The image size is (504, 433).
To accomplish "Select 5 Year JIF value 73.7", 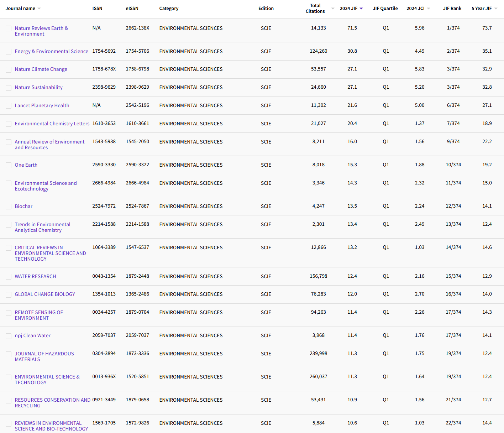I will 487,28.
